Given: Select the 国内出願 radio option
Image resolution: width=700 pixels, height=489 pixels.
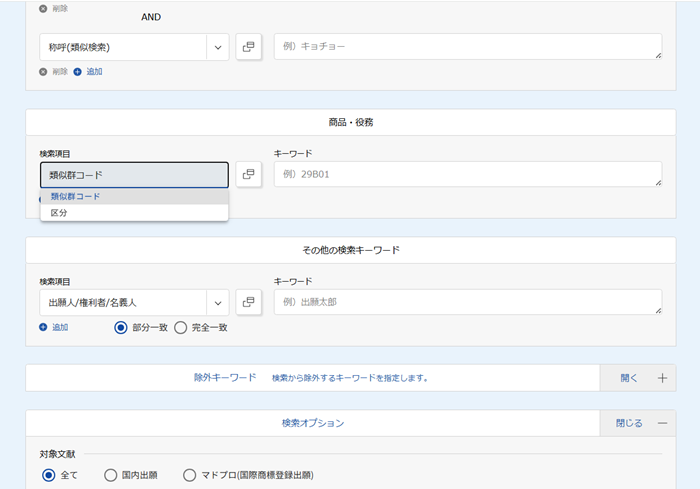Looking at the screenshot, I should [x=111, y=475].
